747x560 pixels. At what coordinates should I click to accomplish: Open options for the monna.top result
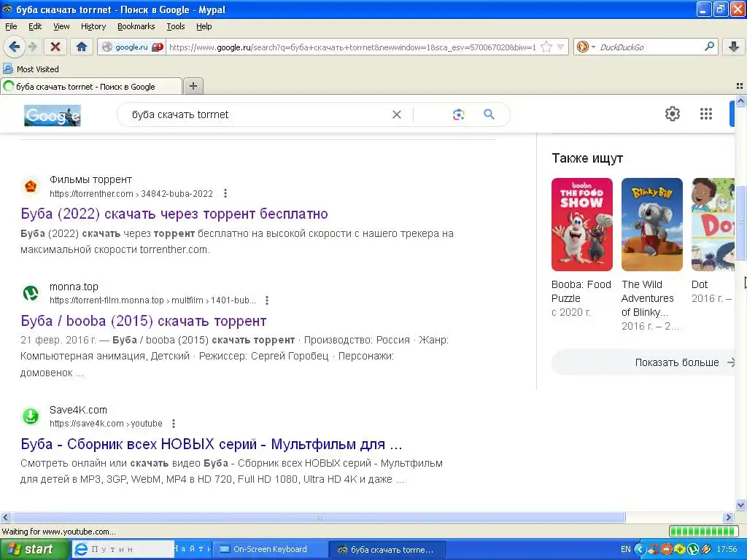tap(267, 300)
